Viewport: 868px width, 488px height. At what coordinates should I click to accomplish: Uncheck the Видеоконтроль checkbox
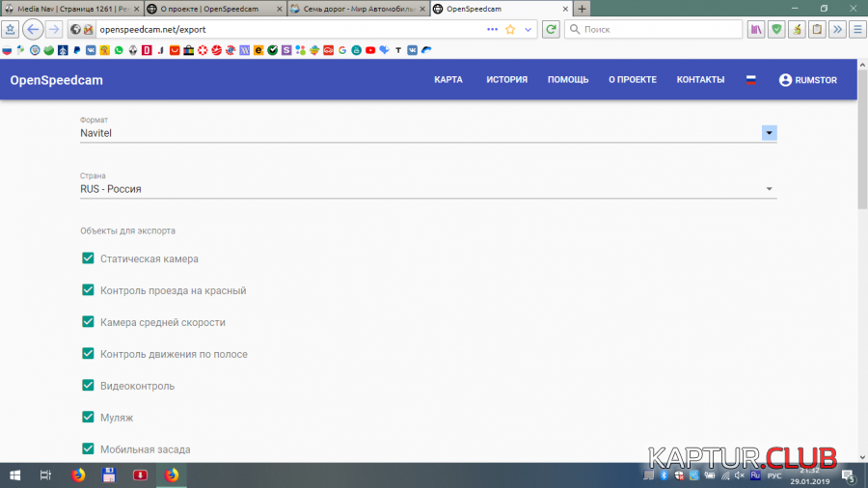click(x=88, y=386)
